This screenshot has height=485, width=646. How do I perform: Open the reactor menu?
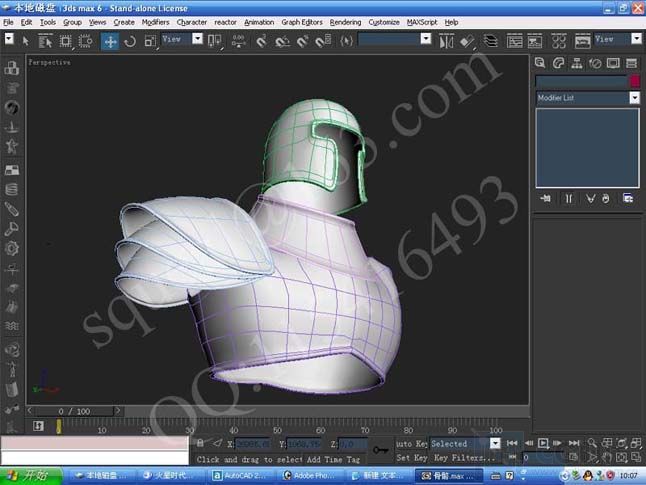point(225,22)
